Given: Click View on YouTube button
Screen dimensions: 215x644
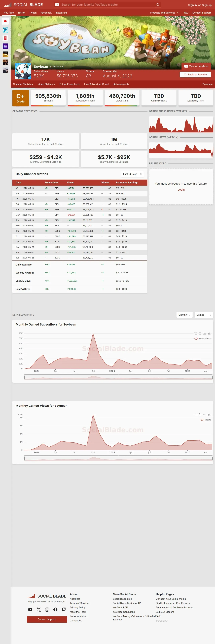Looking at the screenshot, I should 196,66.
